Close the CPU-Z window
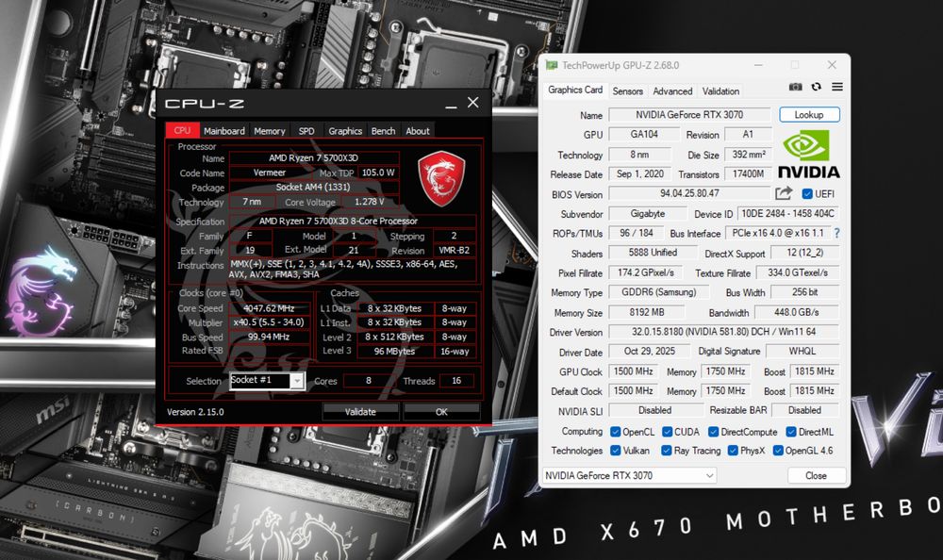Viewport: 943px width, 560px height. (473, 103)
